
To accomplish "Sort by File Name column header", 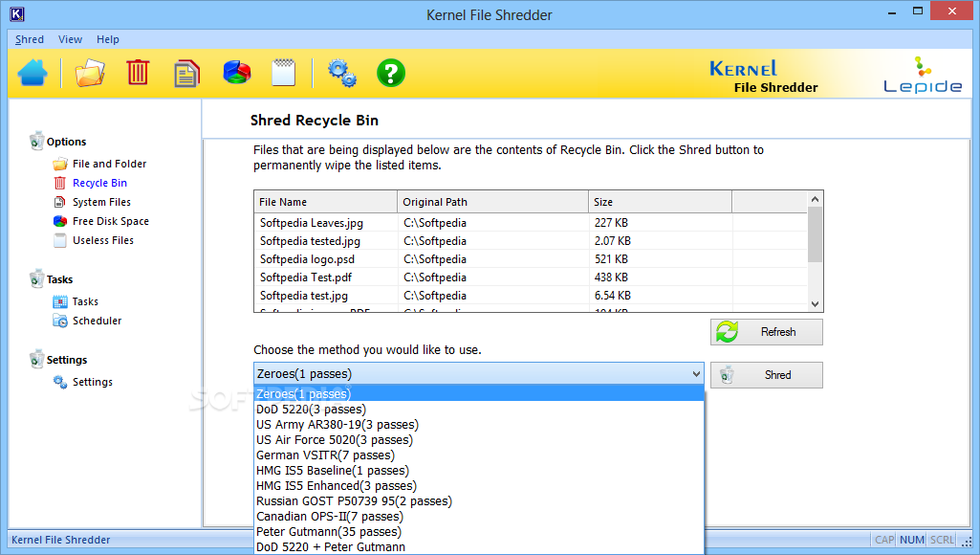I will (x=326, y=202).
